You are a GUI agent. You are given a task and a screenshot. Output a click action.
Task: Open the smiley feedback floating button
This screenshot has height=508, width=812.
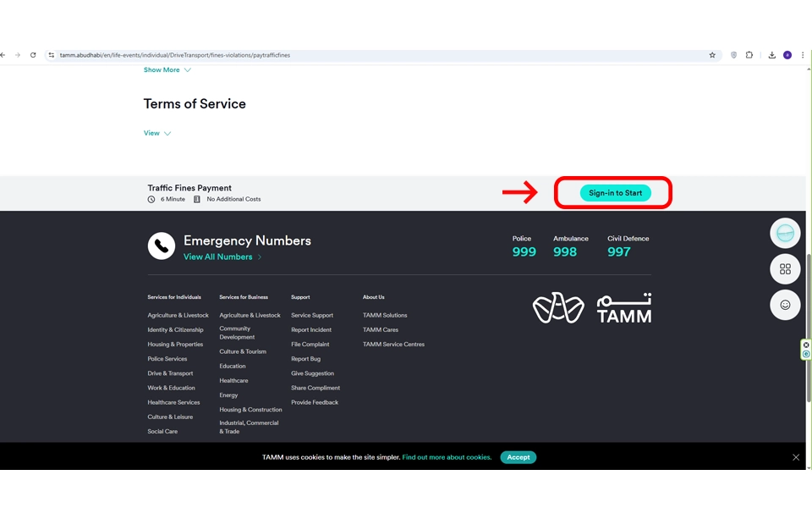point(785,305)
